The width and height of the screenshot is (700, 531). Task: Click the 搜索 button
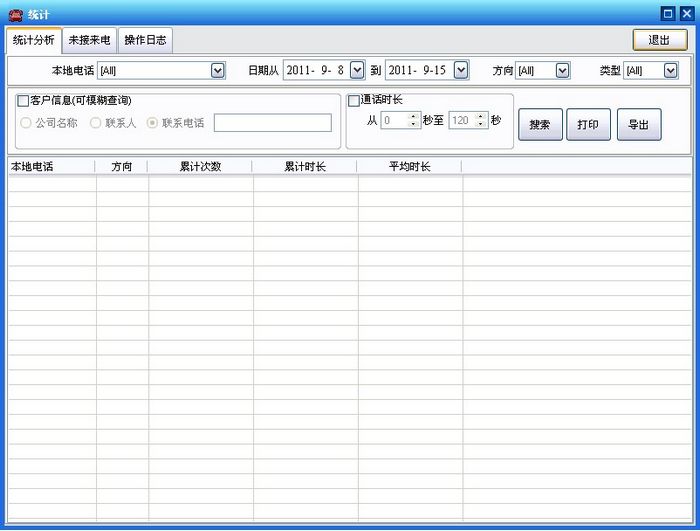(540, 125)
